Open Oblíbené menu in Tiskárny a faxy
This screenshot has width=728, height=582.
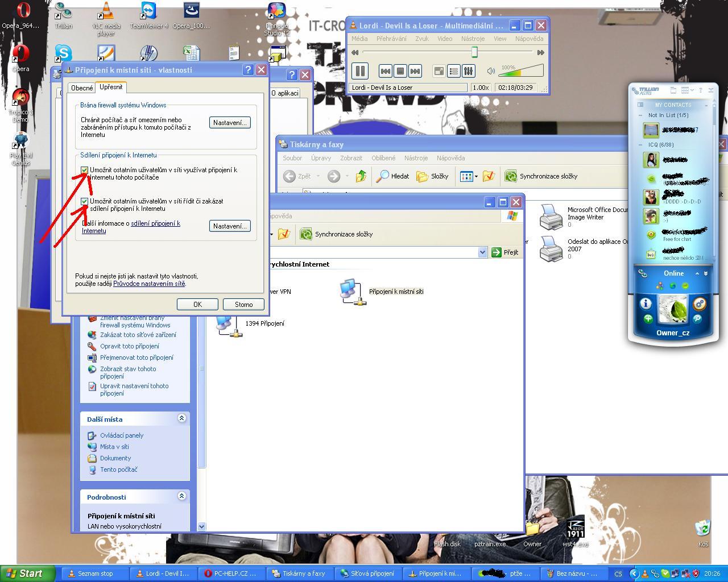[383, 158]
